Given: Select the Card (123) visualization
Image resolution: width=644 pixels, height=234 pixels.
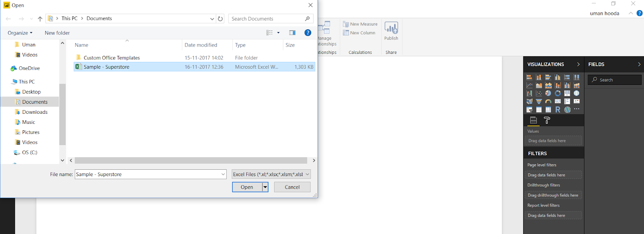Looking at the screenshot, I should click(x=557, y=101).
